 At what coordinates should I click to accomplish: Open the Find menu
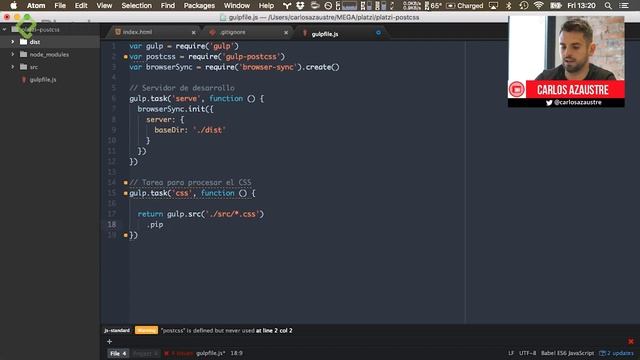click(x=167, y=6)
